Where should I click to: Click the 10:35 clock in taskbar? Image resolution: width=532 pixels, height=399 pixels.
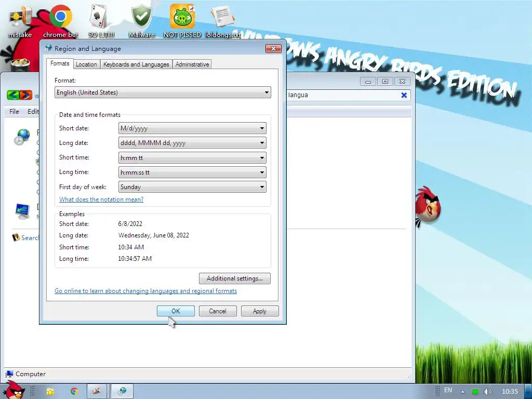[x=510, y=392]
